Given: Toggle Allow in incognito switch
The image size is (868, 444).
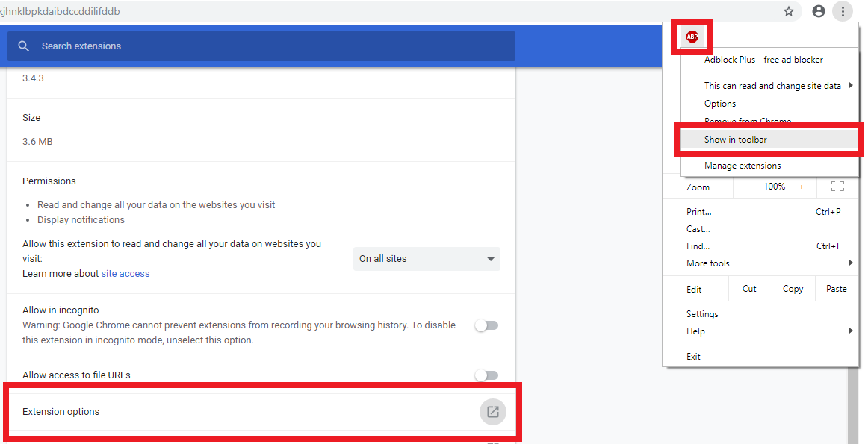Looking at the screenshot, I should [x=486, y=325].
